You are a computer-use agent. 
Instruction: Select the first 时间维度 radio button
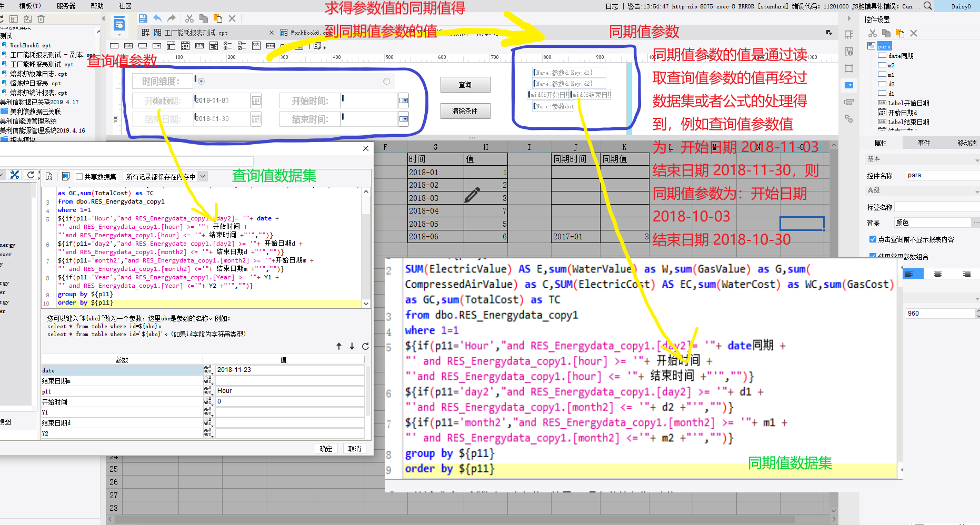click(201, 81)
